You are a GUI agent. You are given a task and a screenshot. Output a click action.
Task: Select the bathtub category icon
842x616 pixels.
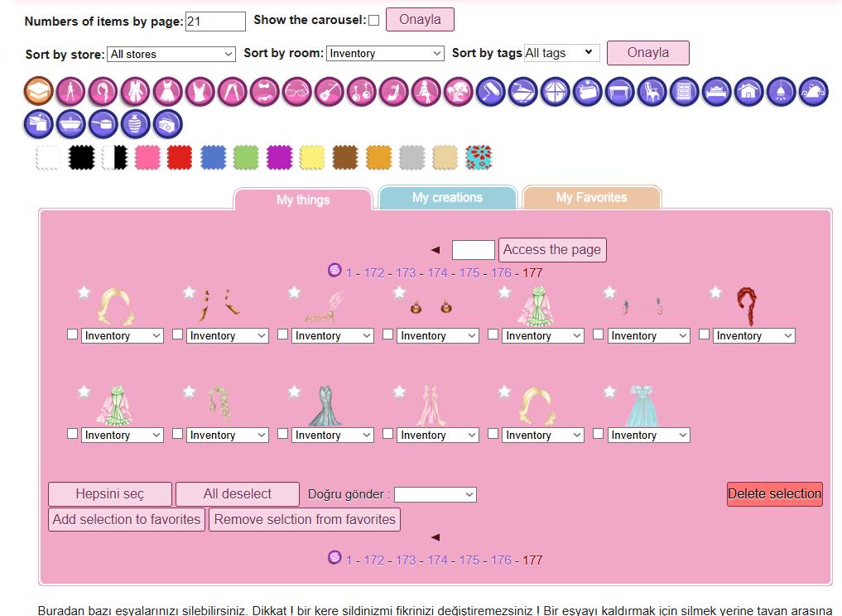click(71, 124)
